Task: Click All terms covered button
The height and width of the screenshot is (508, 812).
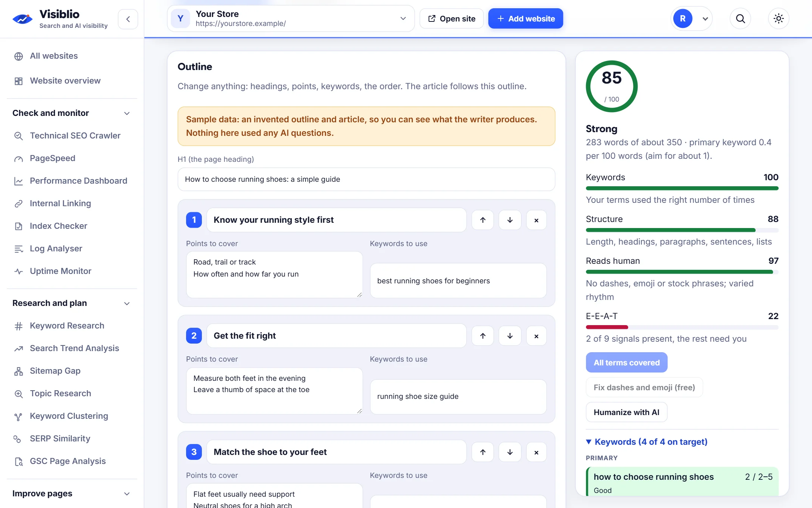Action: coord(626,362)
